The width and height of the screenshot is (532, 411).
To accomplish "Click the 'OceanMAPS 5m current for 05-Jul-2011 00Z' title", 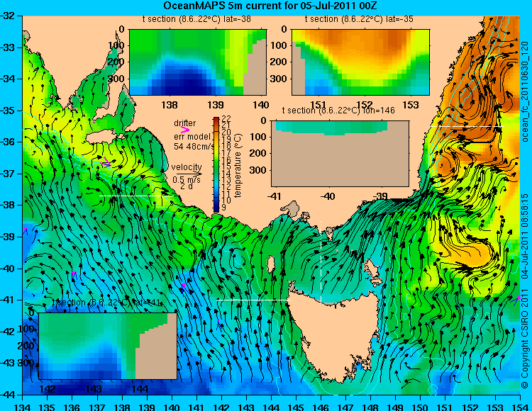I will pos(270,6).
